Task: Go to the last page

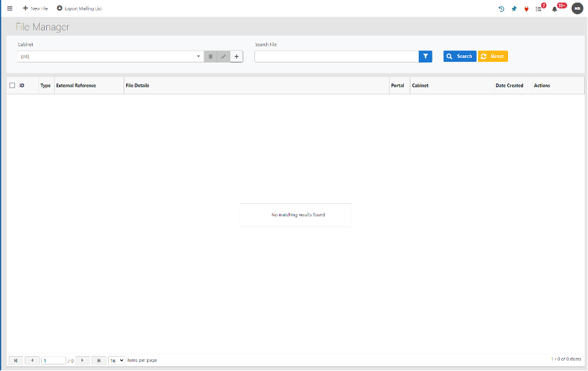Action: point(99,360)
